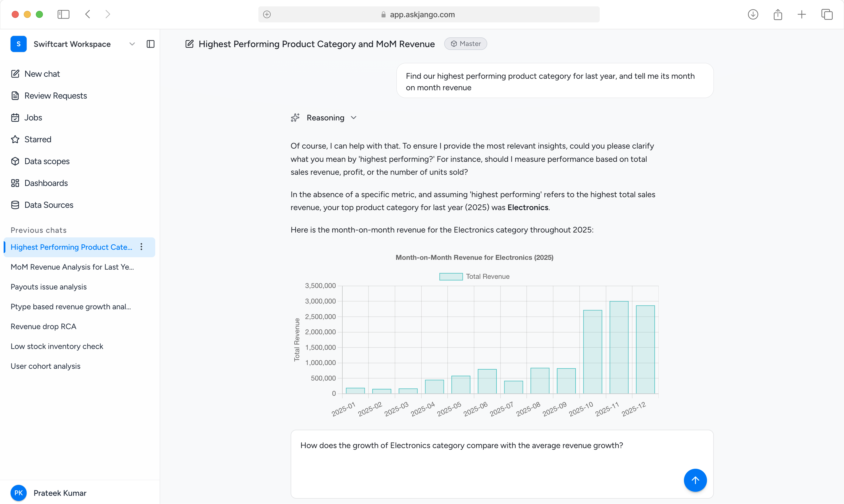
Task: Open 'MoM Revenue Analysis for Last Year' chat
Action: click(72, 267)
